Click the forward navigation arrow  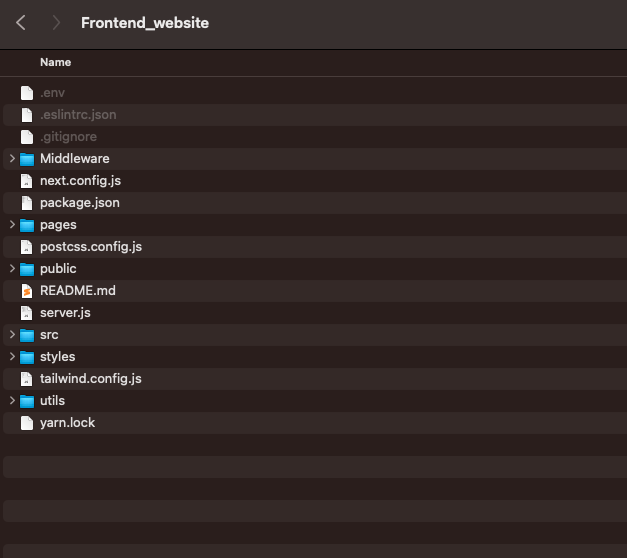[56, 22]
